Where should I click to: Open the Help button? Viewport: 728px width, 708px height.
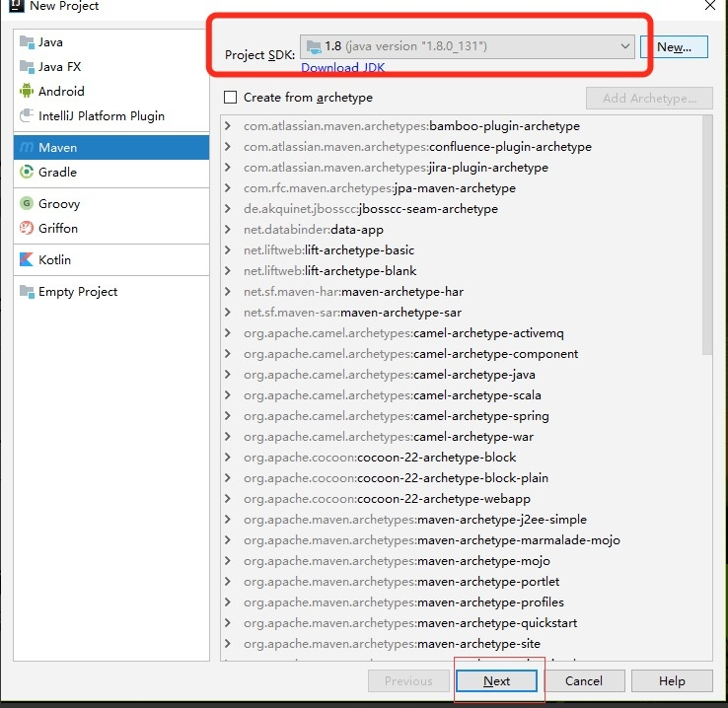click(x=672, y=681)
